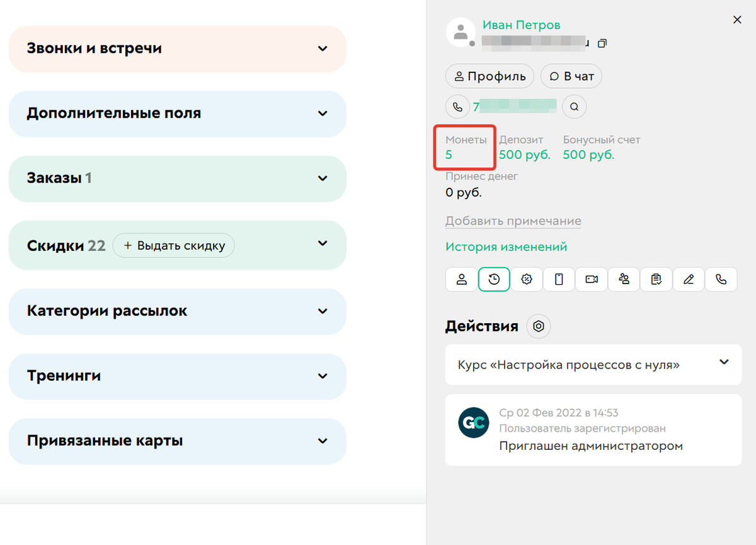Expand the Скидки section
The image size is (756, 545).
click(176, 245)
